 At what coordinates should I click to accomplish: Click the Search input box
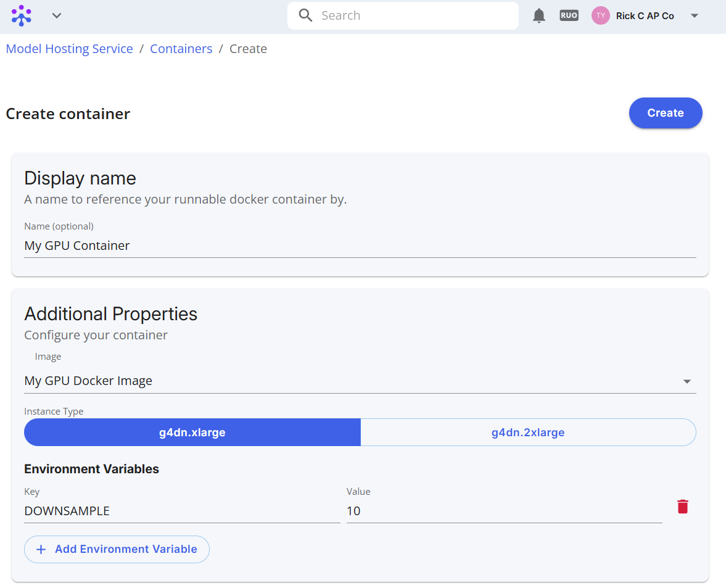403,16
